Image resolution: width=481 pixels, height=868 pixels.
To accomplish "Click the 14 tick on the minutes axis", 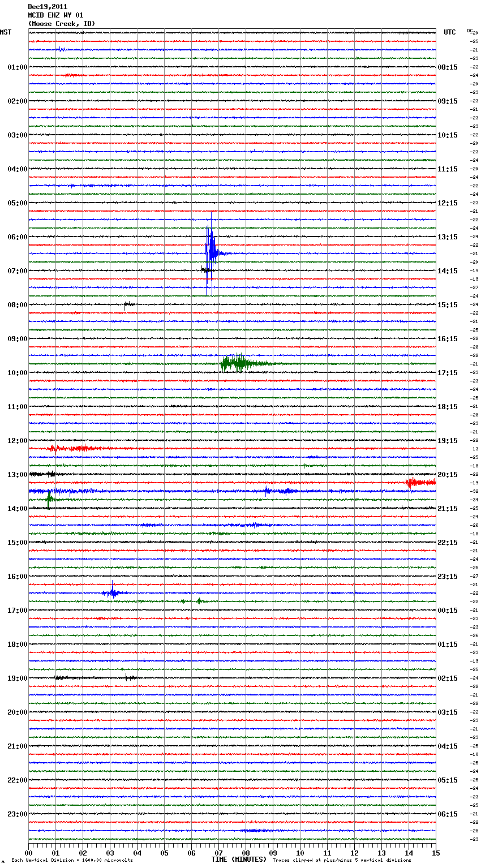I will pos(409,853).
